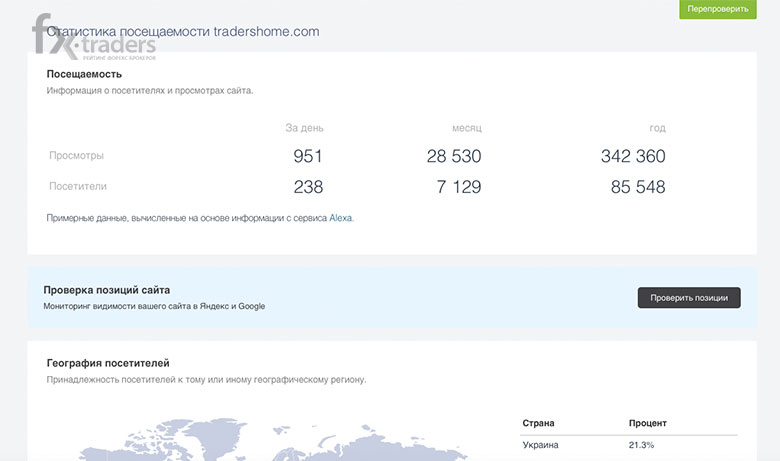Click the text Мониторинг видимости вашего сайта
The height and width of the screenshot is (461, 780).
tap(154, 306)
